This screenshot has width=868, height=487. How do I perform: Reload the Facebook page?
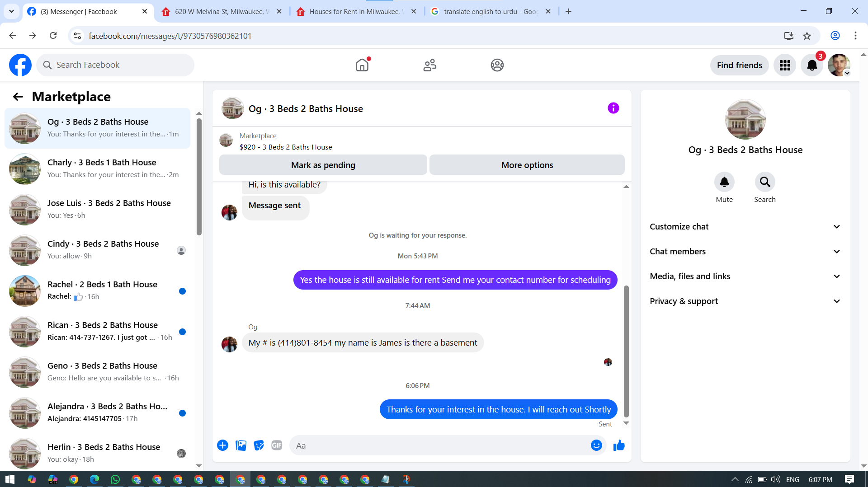(53, 36)
